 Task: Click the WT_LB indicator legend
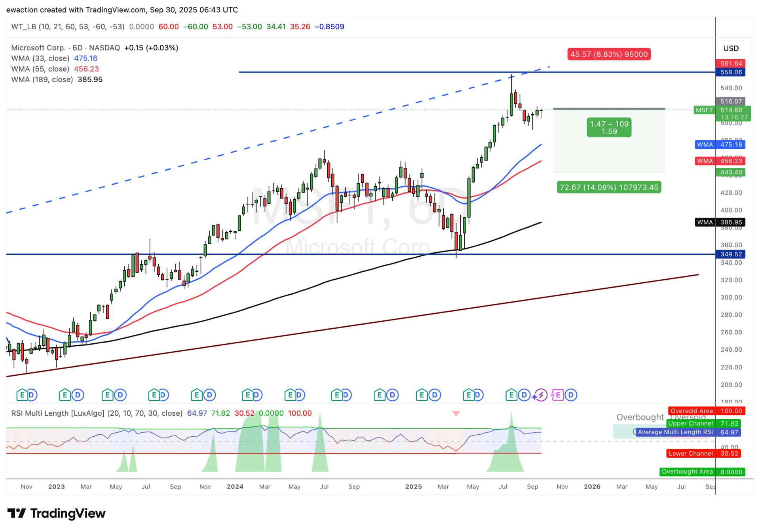pyautogui.click(x=67, y=27)
